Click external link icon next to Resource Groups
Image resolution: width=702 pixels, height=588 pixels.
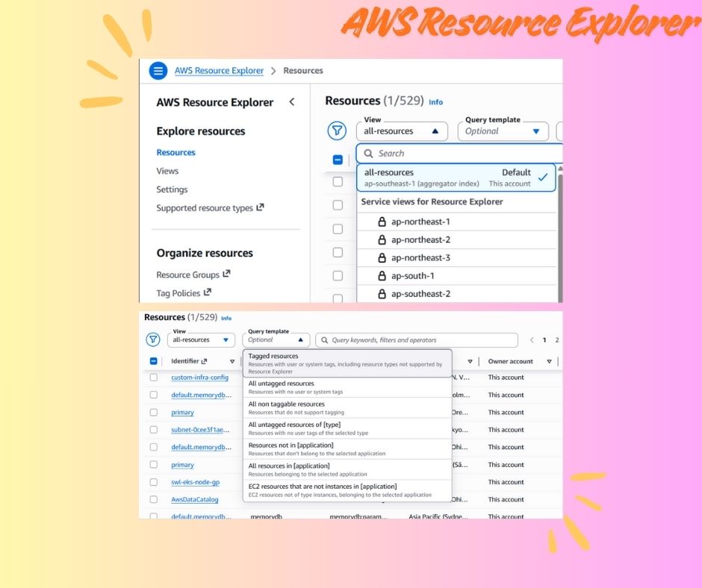(226, 275)
